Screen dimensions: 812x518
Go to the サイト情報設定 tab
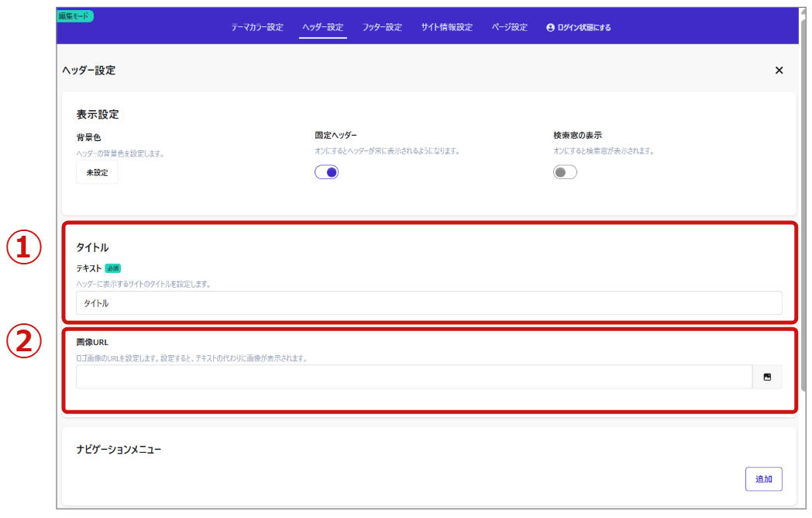446,28
